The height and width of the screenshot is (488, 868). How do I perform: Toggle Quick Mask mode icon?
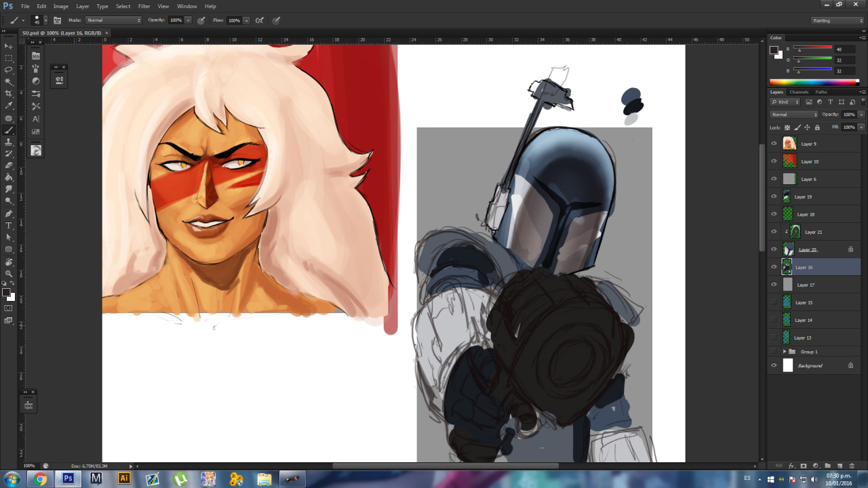[8, 308]
